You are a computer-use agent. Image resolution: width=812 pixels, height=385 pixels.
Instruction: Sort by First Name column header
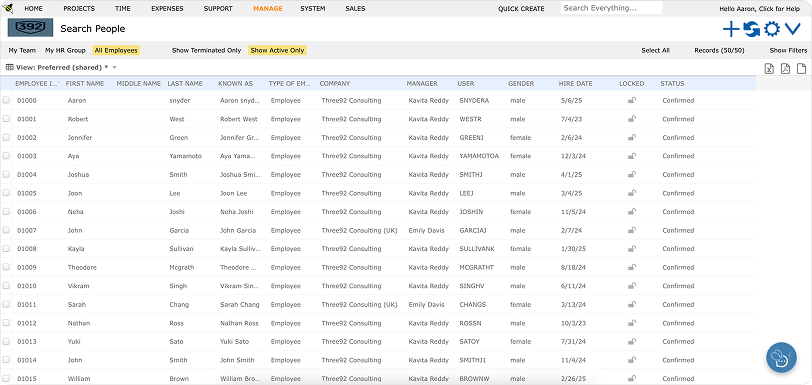tap(85, 83)
